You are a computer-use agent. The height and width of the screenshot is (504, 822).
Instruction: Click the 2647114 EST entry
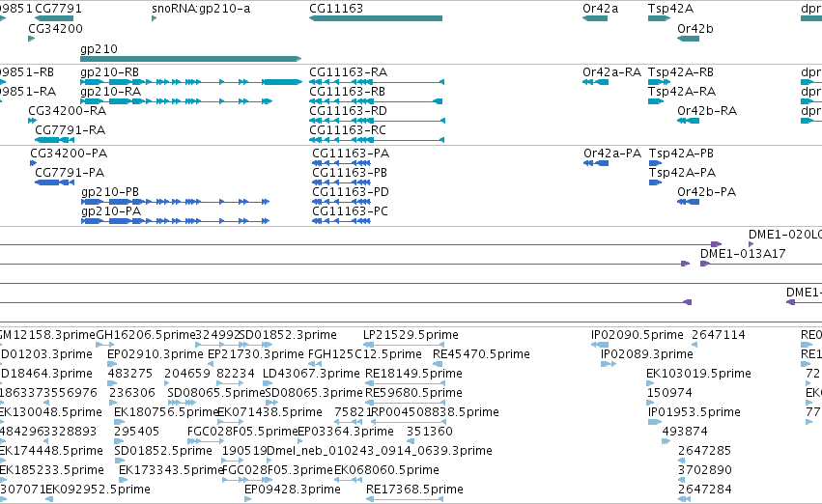(x=694, y=345)
